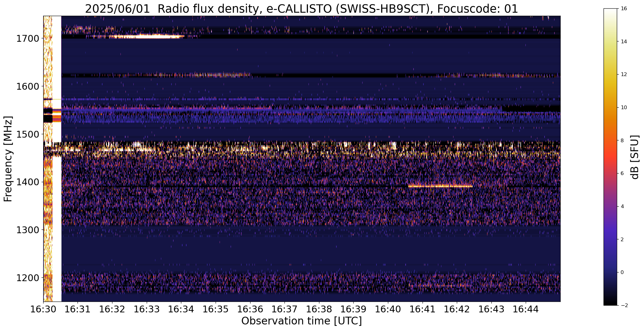
Task: Click the 16:44 time tick label
Action: [526, 309]
